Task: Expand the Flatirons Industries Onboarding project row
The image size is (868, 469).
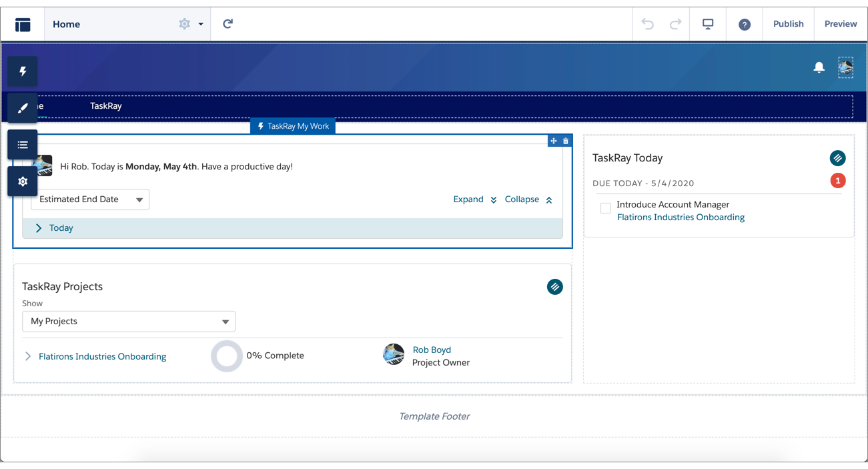Action: coord(28,356)
